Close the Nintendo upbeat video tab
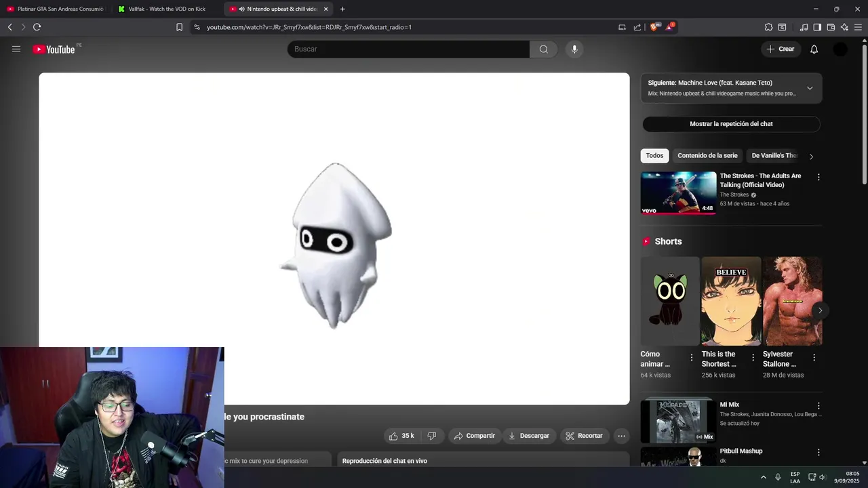 (x=325, y=9)
